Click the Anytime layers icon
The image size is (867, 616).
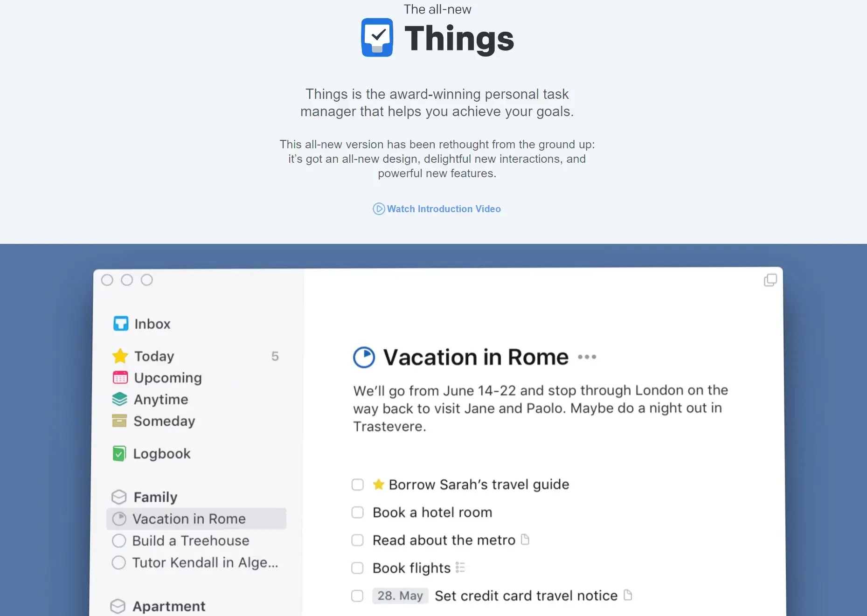[x=120, y=399]
